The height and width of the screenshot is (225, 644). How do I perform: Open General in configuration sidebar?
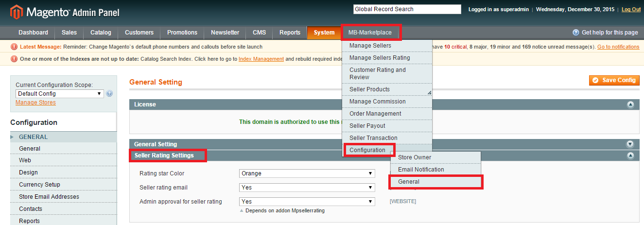(x=63, y=149)
